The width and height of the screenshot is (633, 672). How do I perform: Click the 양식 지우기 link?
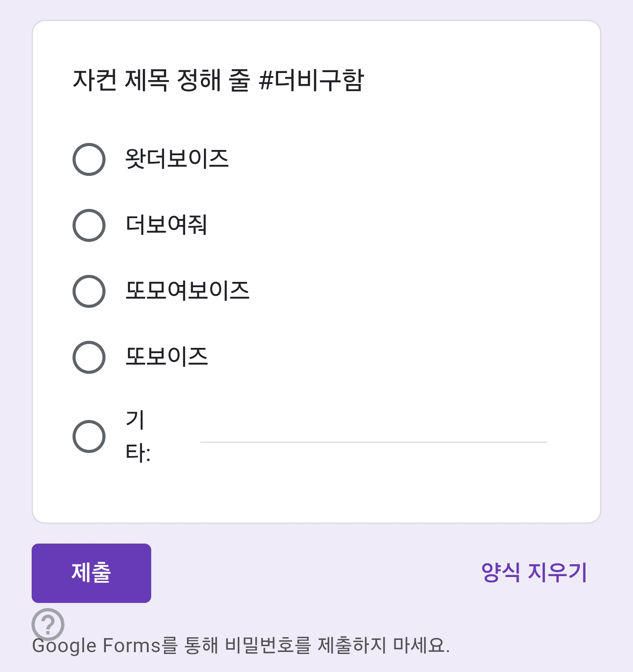[x=534, y=573]
